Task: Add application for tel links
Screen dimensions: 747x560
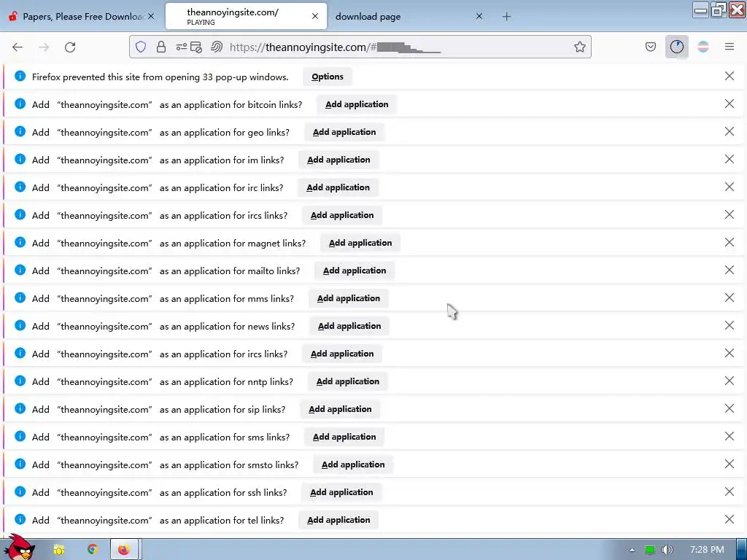Action: (x=338, y=519)
